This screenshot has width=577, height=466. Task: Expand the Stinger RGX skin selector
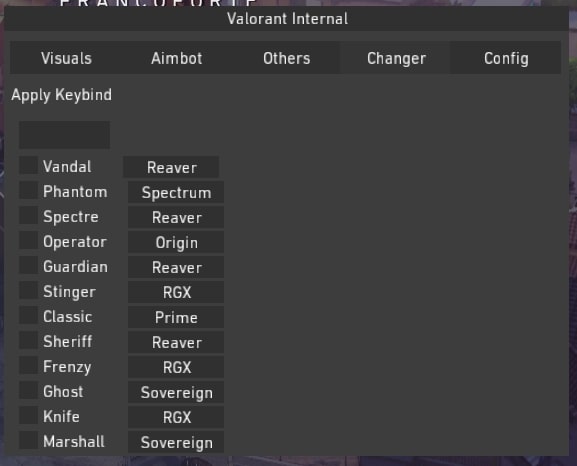(x=176, y=292)
